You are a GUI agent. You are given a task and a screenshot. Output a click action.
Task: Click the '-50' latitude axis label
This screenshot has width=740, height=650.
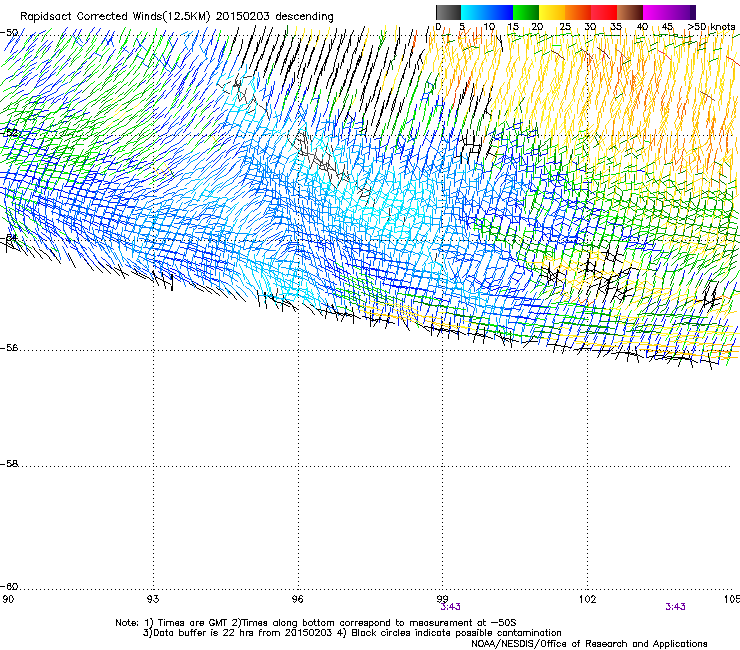pos(9,33)
